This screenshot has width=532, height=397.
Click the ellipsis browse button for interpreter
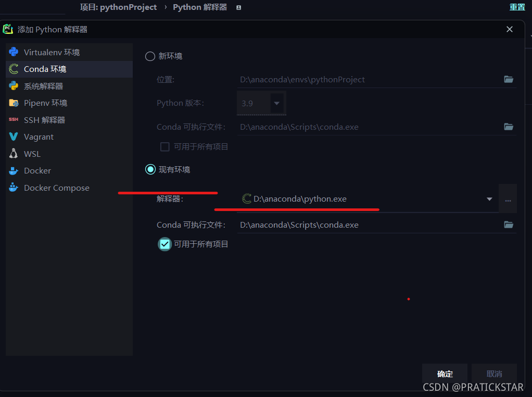(x=508, y=199)
